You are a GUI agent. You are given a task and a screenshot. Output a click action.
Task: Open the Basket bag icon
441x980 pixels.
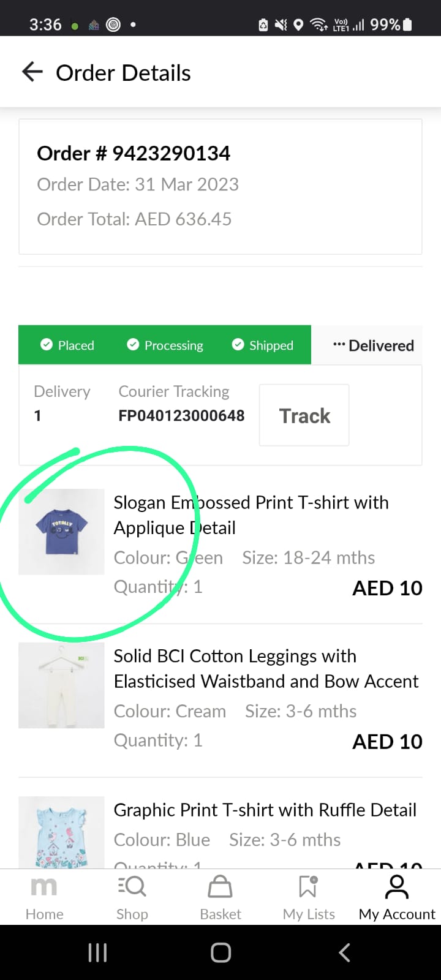(x=220, y=887)
